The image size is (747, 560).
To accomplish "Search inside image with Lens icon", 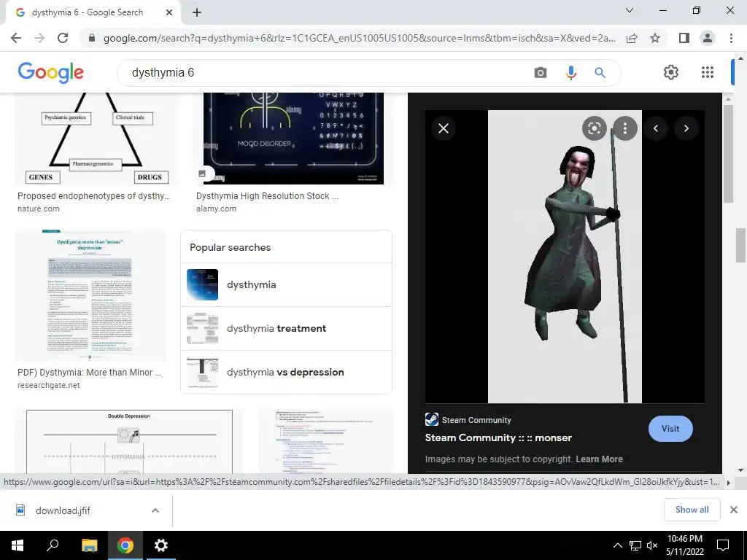I will tap(594, 128).
